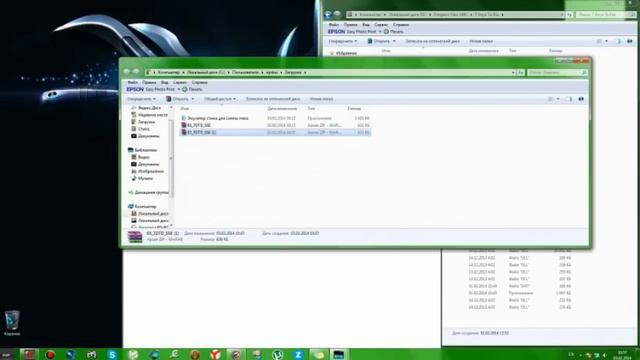
Task: Open uTorrent from the taskbar
Action: coord(278,355)
